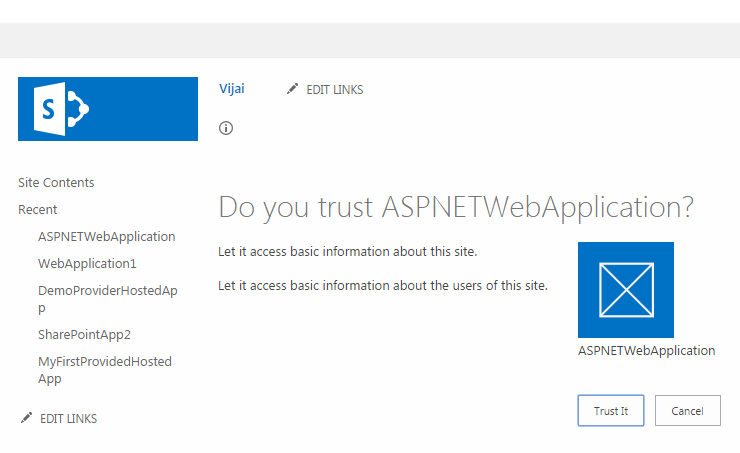The width and height of the screenshot is (740, 453).
Task: Open the Vijai site link
Action: pyautogui.click(x=231, y=89)
